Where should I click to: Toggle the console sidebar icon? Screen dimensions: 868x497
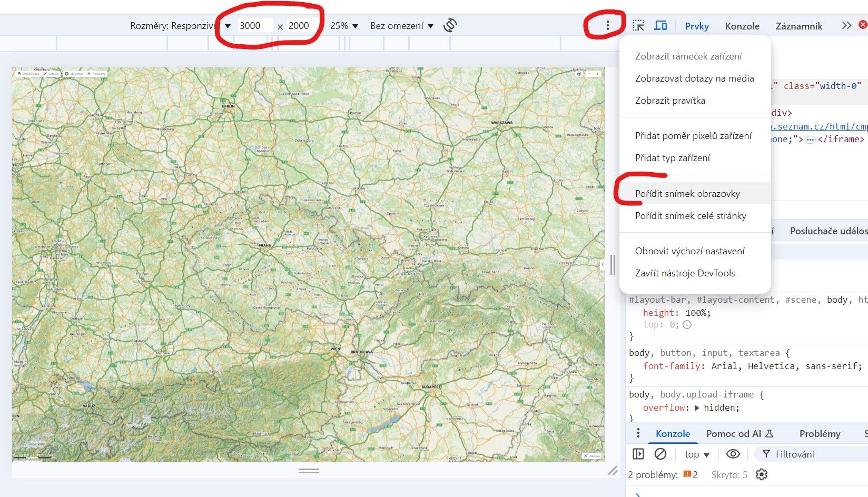pos(638,454)
